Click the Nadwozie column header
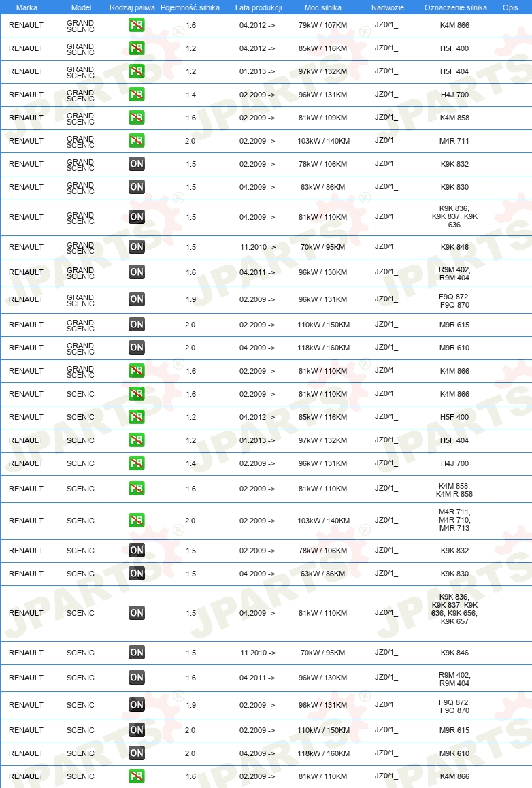 (x=387, y=7)
